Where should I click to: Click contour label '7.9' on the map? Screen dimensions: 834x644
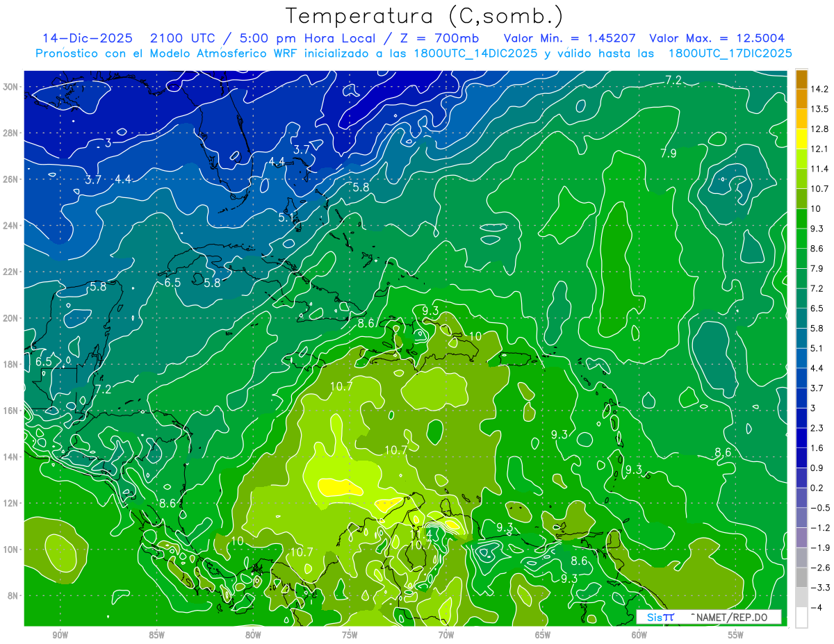tap(668, 154)
